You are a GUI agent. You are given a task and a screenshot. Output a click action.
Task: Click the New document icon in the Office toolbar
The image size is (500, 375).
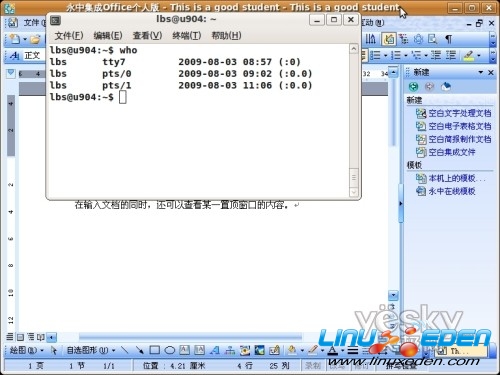click(x=15, y=39)
